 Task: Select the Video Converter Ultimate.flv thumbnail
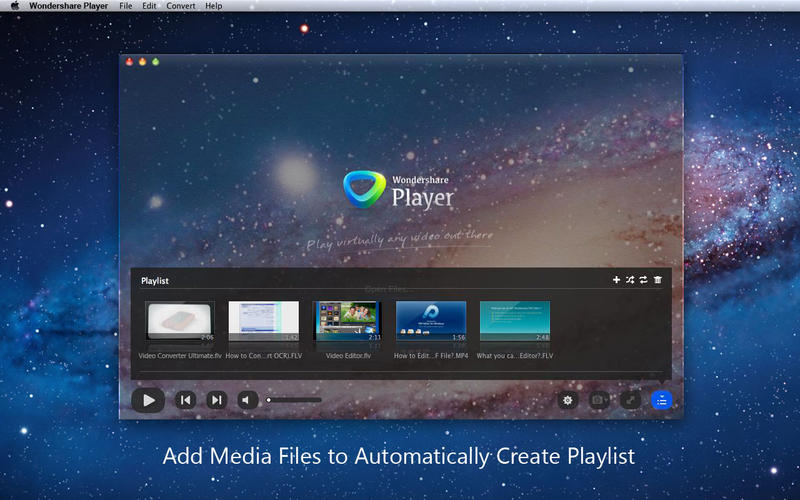tap(180, 322)
